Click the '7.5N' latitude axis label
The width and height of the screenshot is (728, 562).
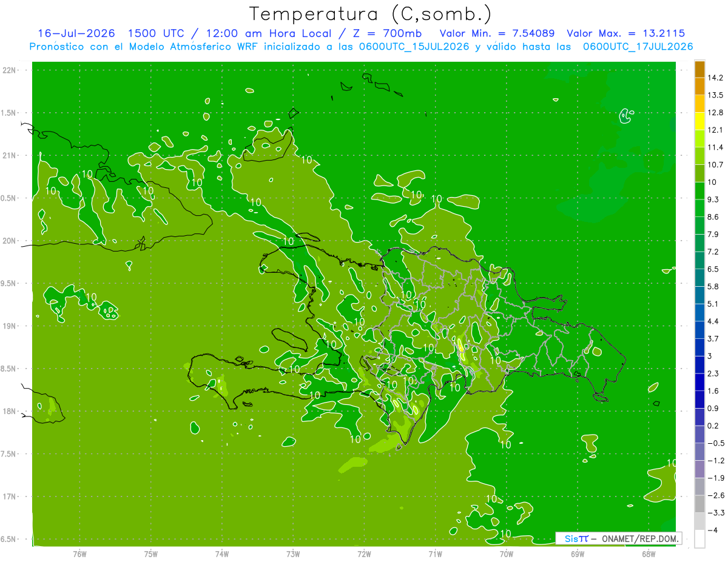pyautogui.click(x=8, y=454)
